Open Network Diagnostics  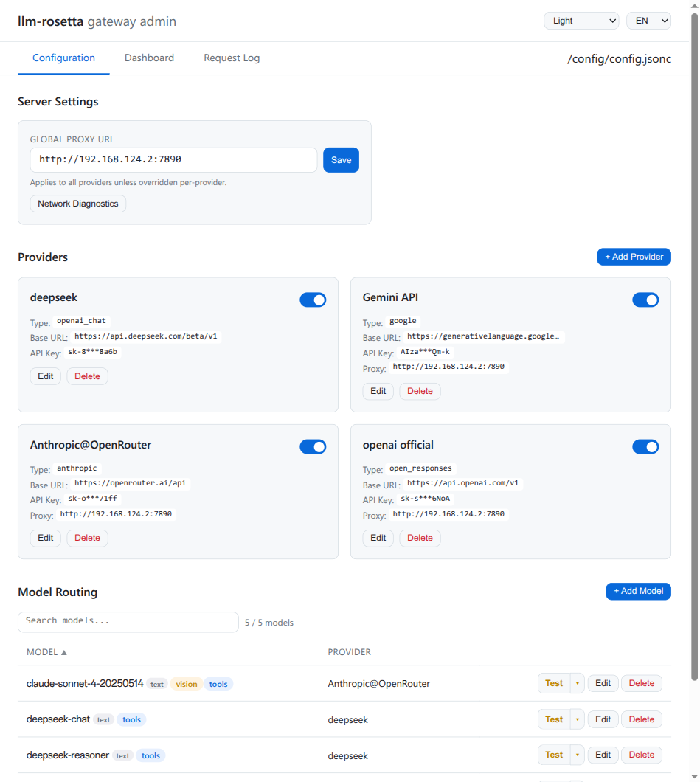click(77, 204)
